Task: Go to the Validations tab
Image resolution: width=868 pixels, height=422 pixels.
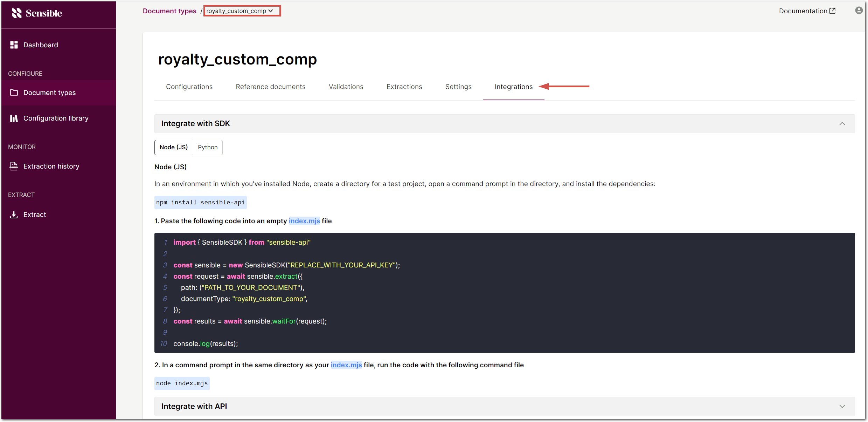Action: 346,87
